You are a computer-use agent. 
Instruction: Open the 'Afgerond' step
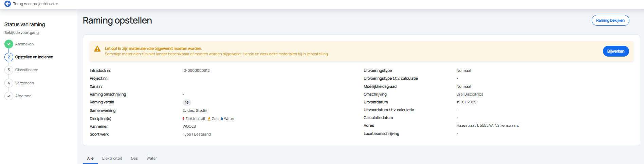[x=23, y=96]
